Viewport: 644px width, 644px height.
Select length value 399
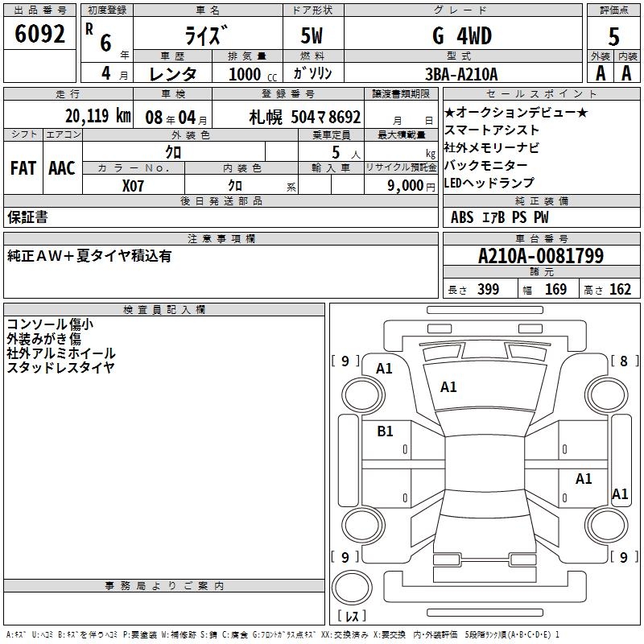pos(489,290)
